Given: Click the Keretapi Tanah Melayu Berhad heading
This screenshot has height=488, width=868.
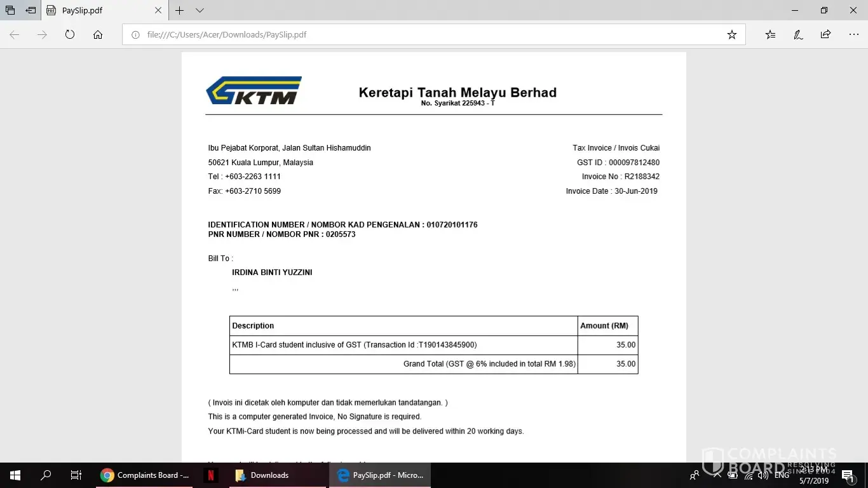Looking at the screenshot, I should tap(458, 93).
